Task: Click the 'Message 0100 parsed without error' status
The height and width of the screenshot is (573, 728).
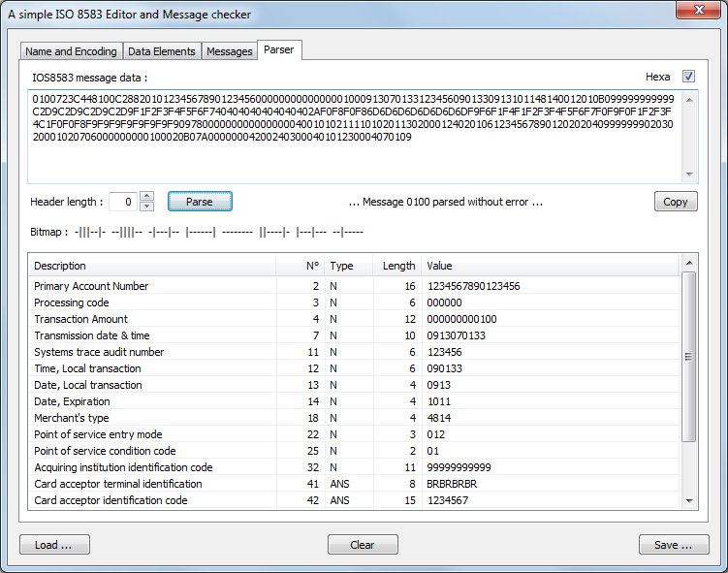Action: (446, 202)
